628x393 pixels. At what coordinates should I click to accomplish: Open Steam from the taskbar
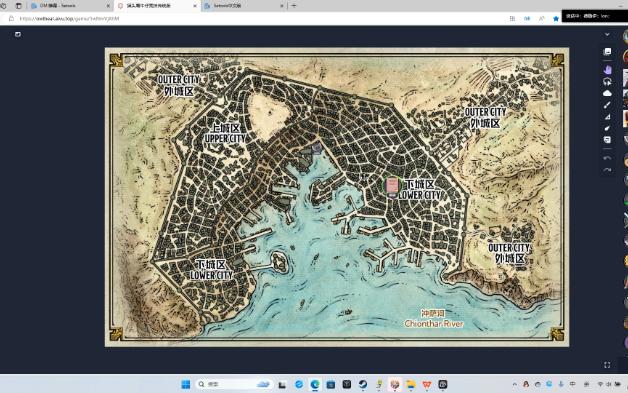coord(363,384)
